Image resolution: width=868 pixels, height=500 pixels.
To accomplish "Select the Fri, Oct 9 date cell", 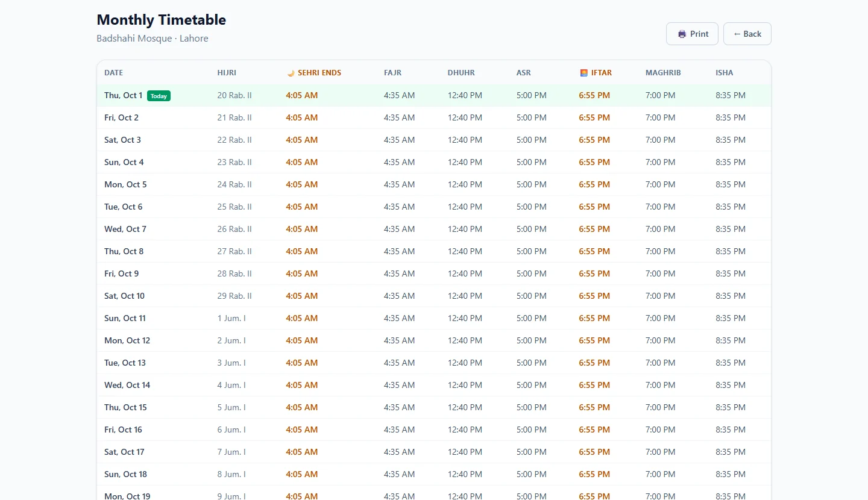I will point(121,273).
